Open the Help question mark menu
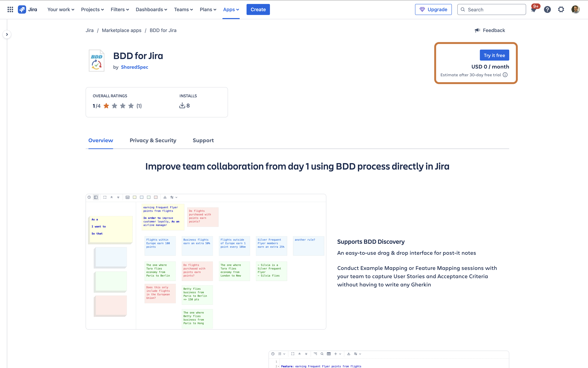 click(x=547, y=9)
